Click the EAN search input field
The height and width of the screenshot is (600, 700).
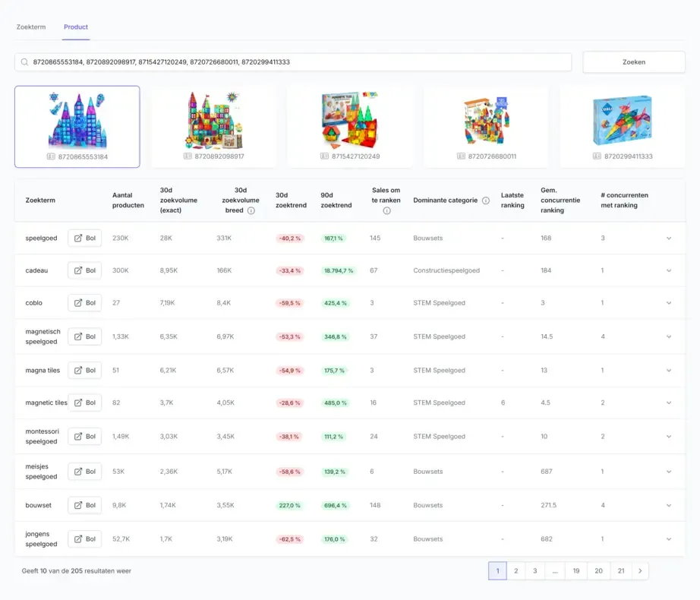click(x=293, y=62)
